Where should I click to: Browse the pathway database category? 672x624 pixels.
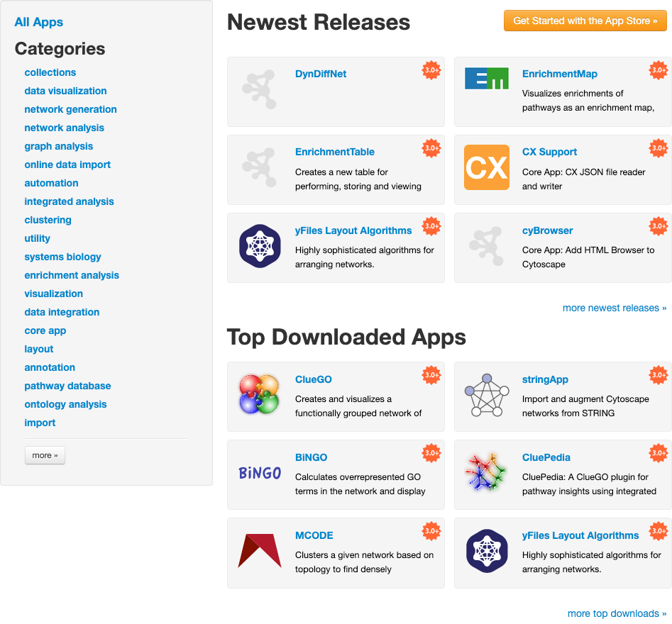click(x=67, y=386)
